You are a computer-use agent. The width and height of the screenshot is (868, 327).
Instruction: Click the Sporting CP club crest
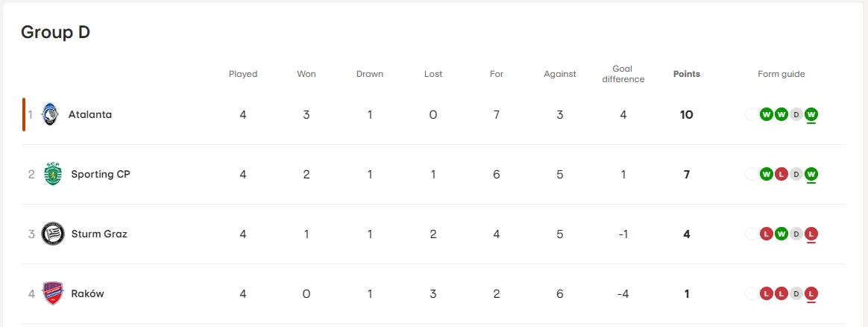coord(52,174)
